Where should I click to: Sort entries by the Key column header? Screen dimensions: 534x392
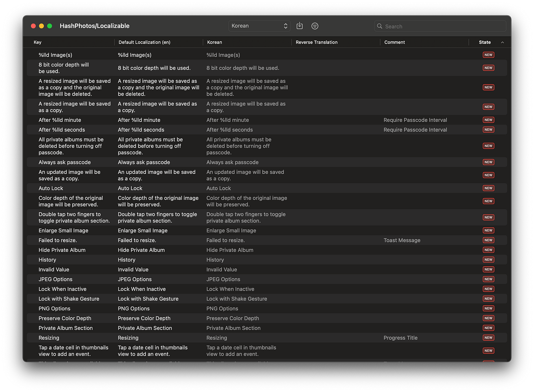pyautogui.click(x=37, y=42)
